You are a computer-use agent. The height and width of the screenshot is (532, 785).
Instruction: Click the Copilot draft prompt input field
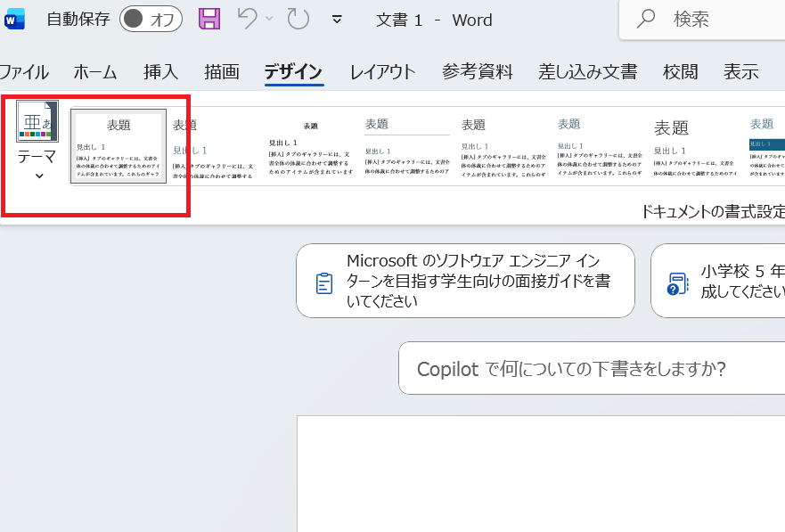tap(588, 368)
